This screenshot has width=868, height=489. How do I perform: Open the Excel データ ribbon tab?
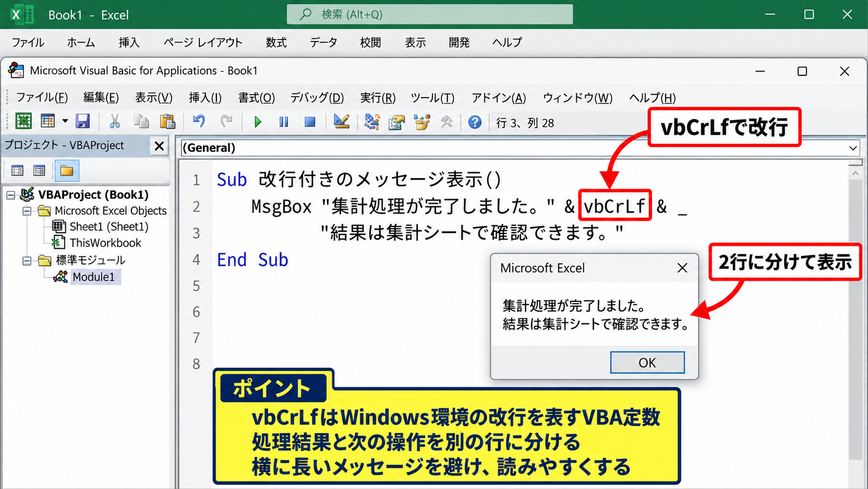point(323,43)
